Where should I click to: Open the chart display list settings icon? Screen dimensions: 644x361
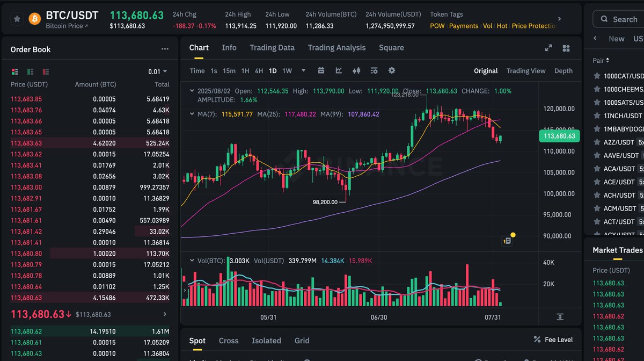pyautogui.click(x=374, y=70)
